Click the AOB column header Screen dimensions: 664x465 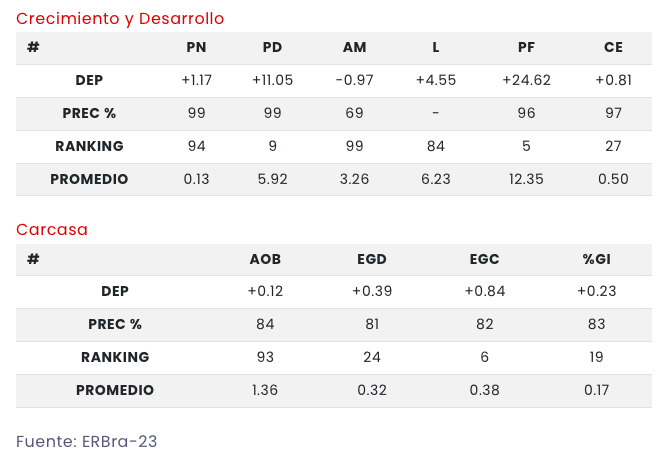tap(265, 259)
